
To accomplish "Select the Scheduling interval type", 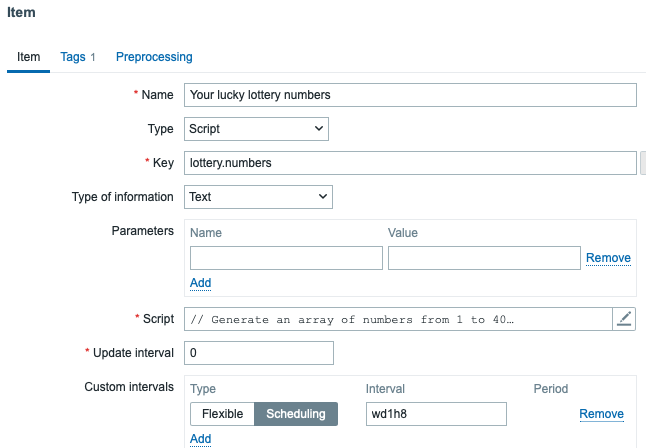I will [x=296, y=414].
